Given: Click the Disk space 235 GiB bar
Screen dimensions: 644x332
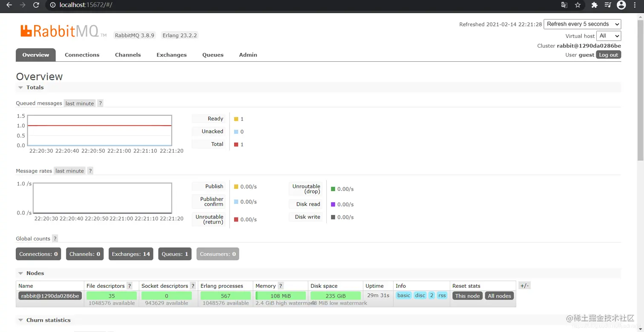Looking at the screenshot, I should (x=336, y=296).
